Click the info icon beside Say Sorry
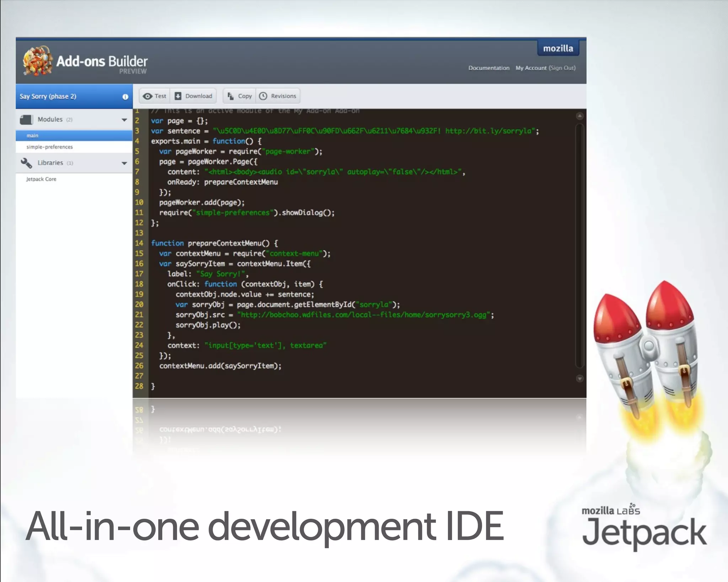728x582 pixels. pos(125,97)
